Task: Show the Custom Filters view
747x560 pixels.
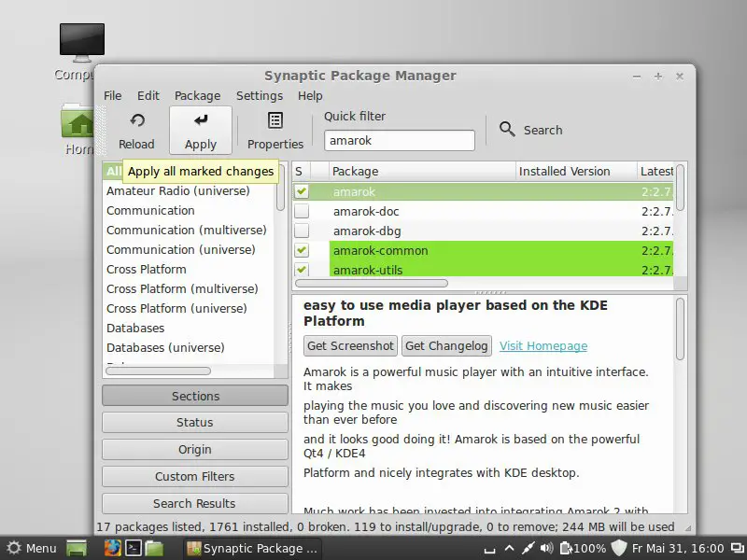Action: 195,476
